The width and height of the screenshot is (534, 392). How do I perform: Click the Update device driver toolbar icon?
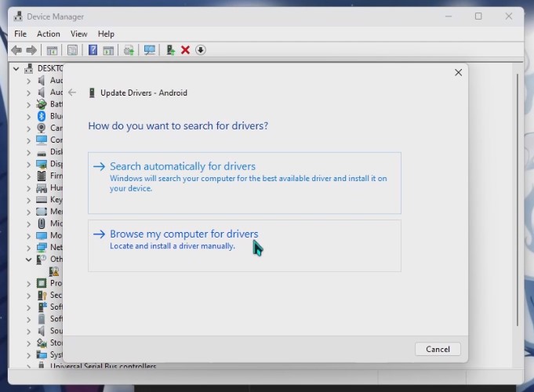[170, 50]
